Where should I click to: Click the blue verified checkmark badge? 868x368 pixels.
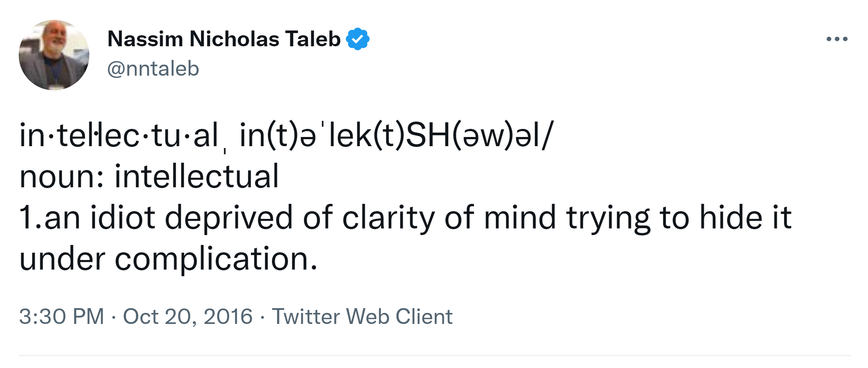(x=357, y=39)
